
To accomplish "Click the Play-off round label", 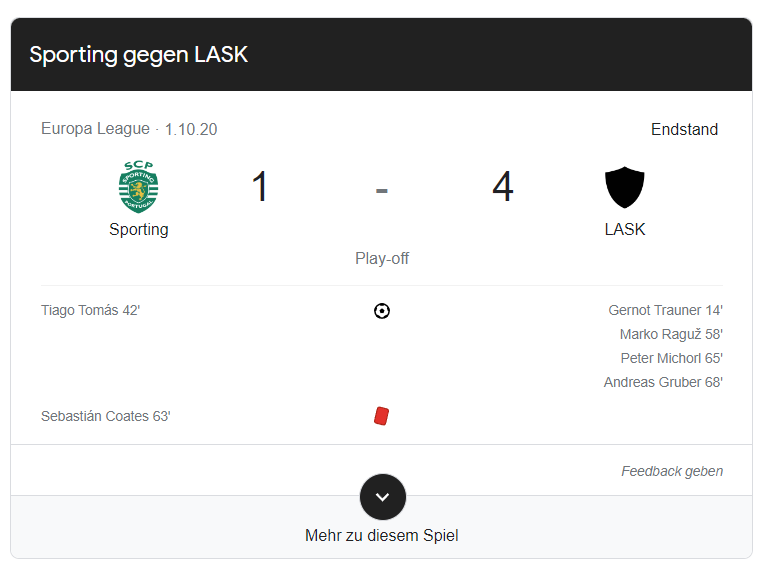I will 382,258.
